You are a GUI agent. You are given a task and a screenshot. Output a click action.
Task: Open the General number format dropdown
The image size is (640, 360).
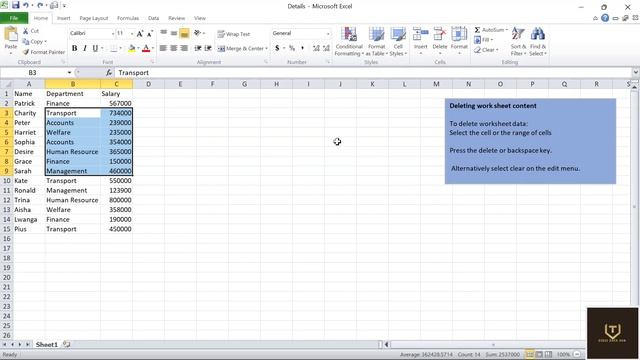coord(328,33)
